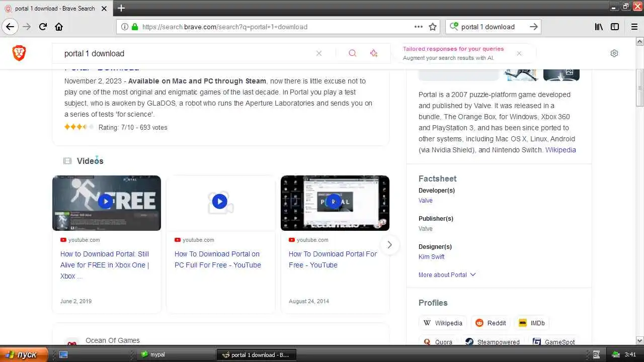Open the Windows Start (пуск) button

pyautogui.click(x=24, y=354)
